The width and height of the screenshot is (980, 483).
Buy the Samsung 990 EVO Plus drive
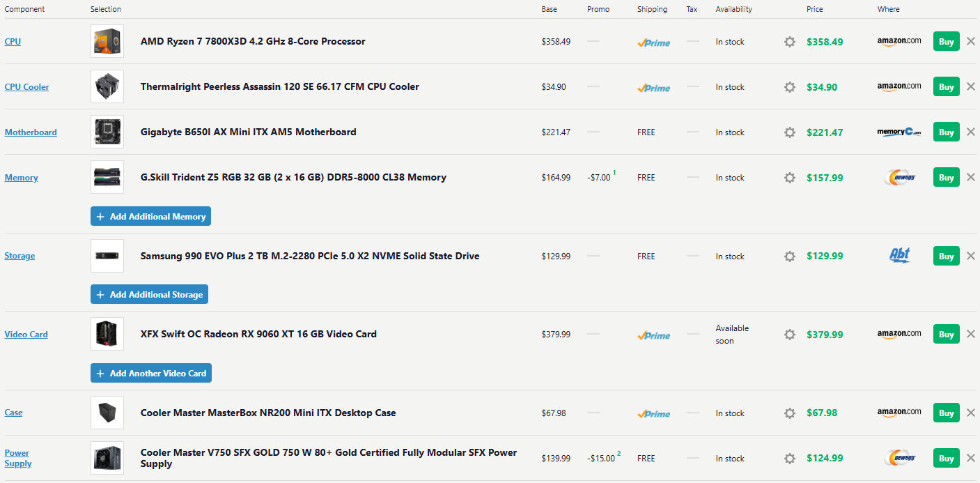point(946,256)
